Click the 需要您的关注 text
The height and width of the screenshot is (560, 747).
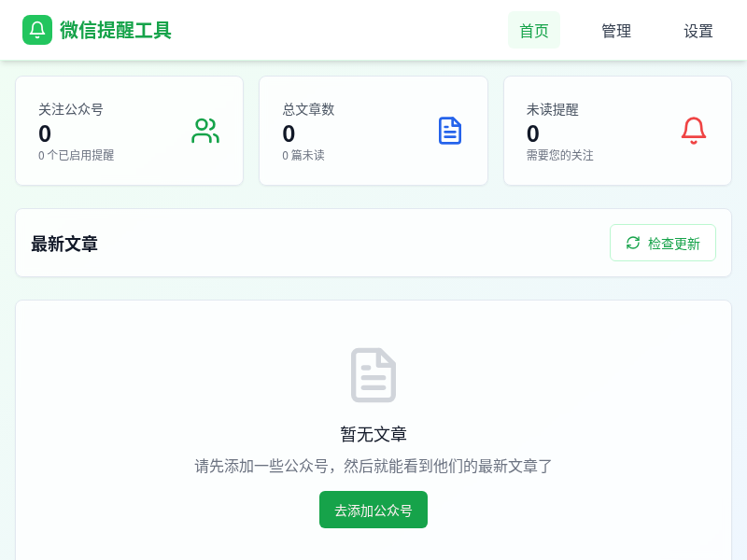tap(559, 155)
